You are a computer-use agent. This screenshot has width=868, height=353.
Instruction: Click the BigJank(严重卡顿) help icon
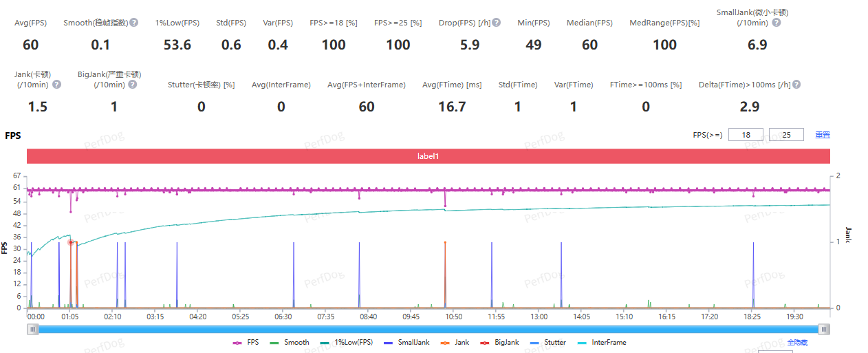click(132, 85)
